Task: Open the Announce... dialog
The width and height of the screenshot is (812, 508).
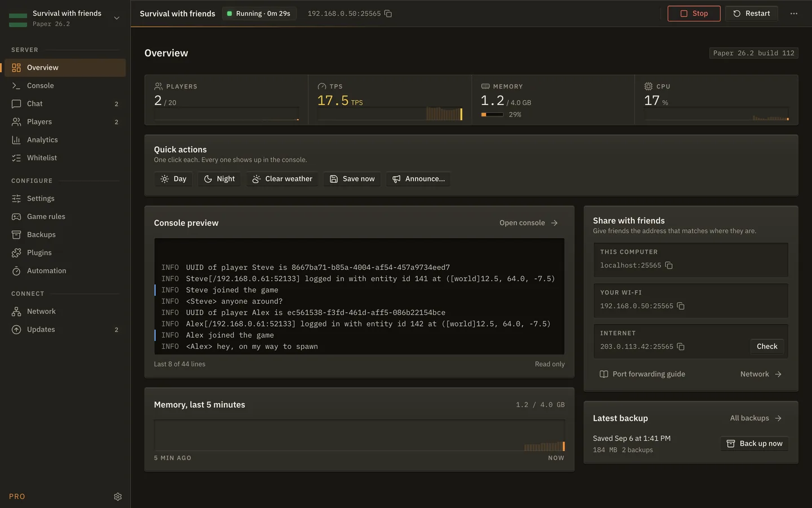Action: pos(418,179)
